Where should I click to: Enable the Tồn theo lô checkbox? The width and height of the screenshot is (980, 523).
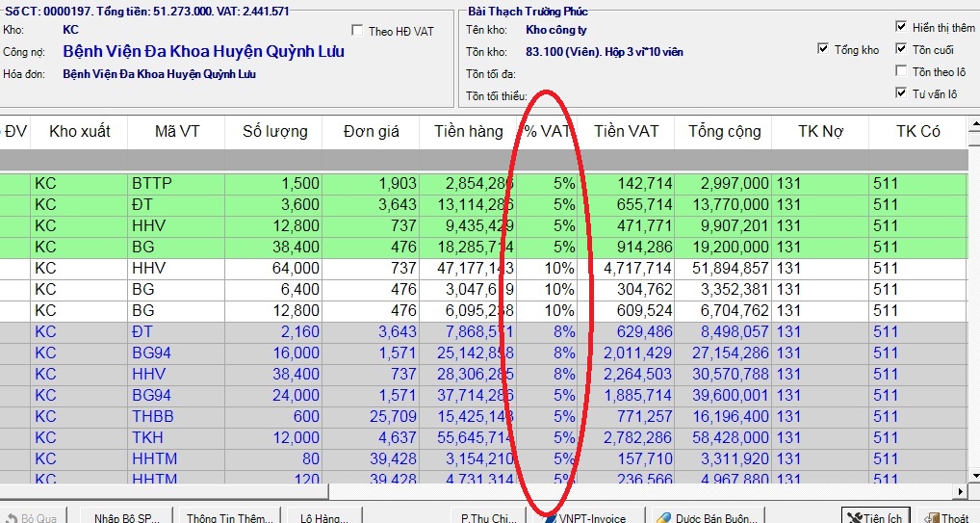point(901,70)
